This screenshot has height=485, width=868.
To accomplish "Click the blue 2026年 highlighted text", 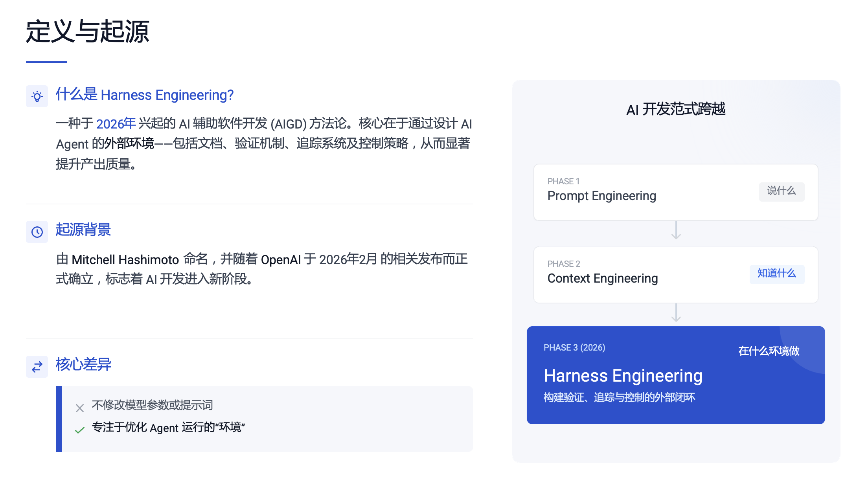I will (116, 124).
